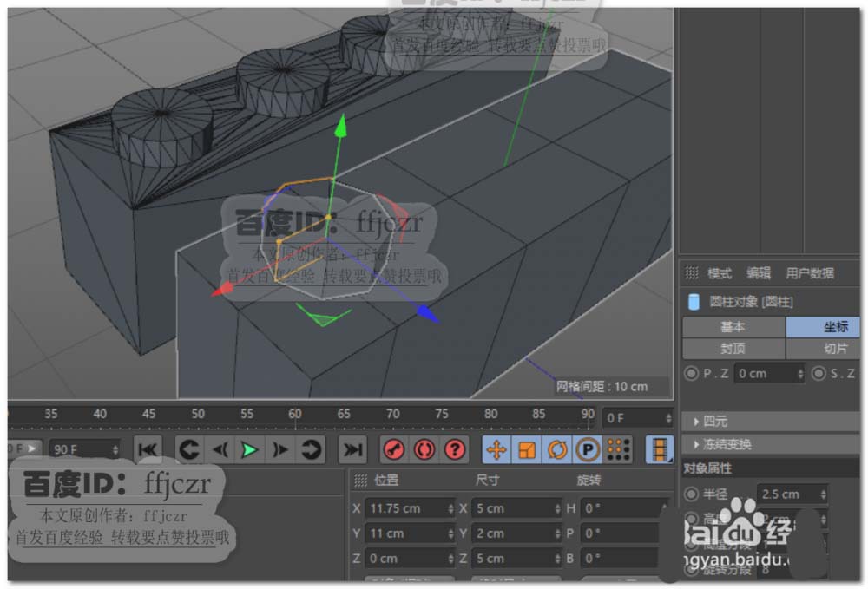Toggle autokeying record button
This screenshot has width=868, height=589.
pyautogui.click(x=424, y=449)
